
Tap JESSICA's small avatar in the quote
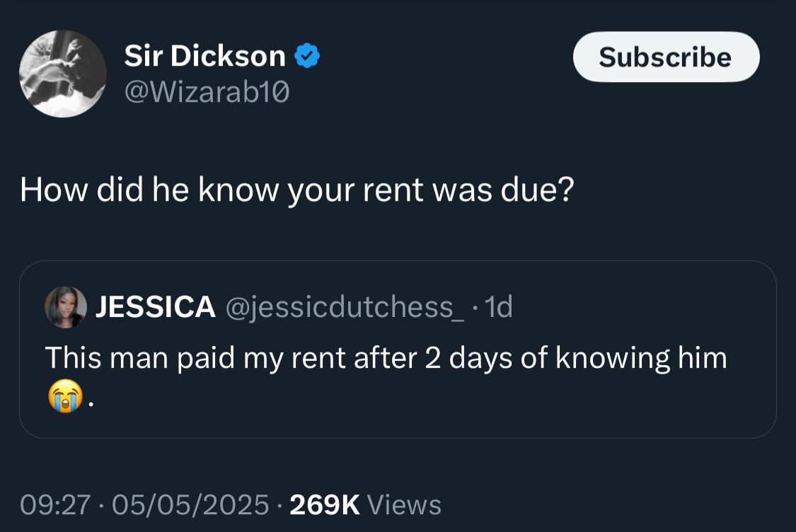click(65, 307)
